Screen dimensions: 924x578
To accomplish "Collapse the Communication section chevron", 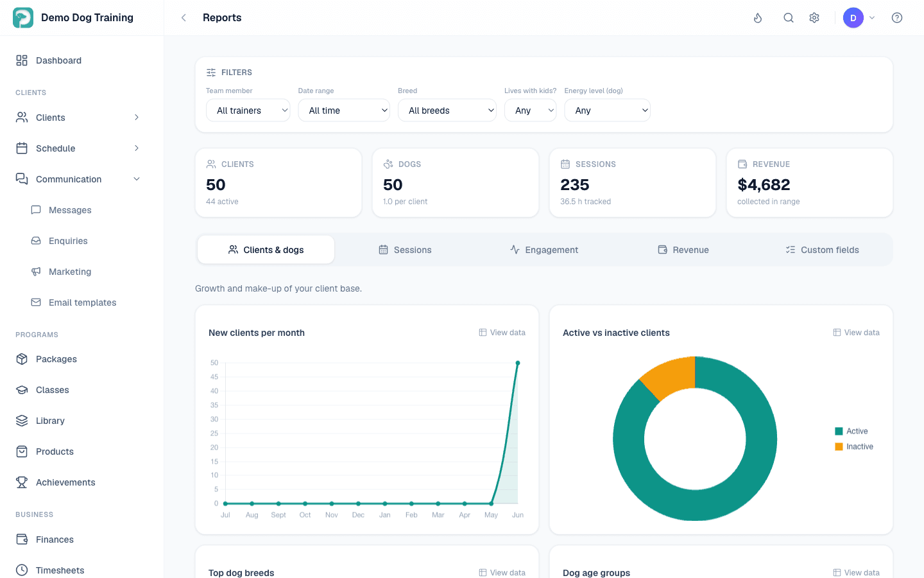I will pyautogui.click(x=137, y=179).
